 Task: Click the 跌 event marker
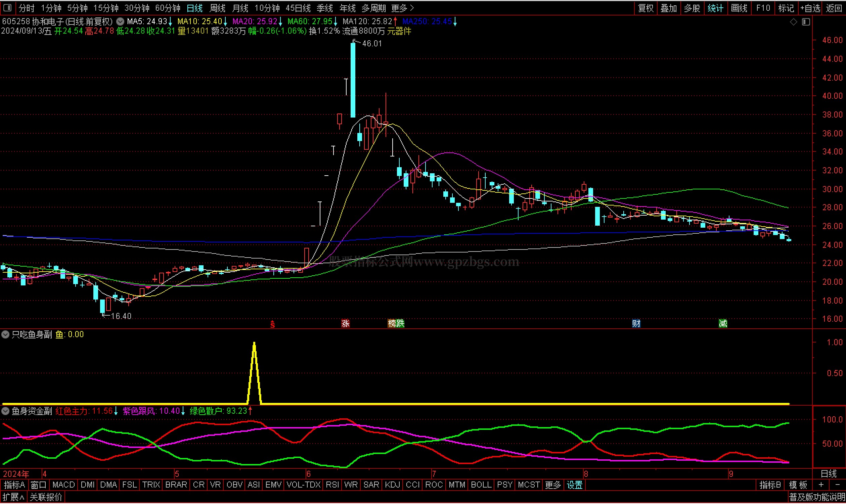pos(400,323)
